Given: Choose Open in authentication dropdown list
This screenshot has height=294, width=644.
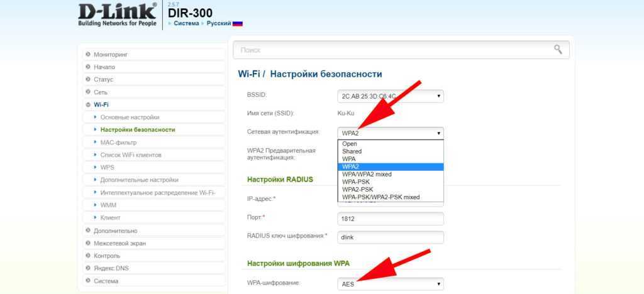Looking at the screenshot, I should [x=350, y=144].
